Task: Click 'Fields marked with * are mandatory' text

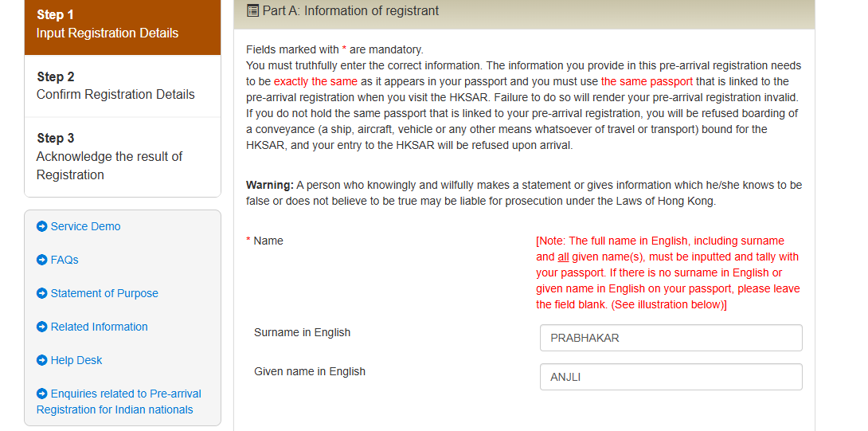Action: (x=335, y=49)
